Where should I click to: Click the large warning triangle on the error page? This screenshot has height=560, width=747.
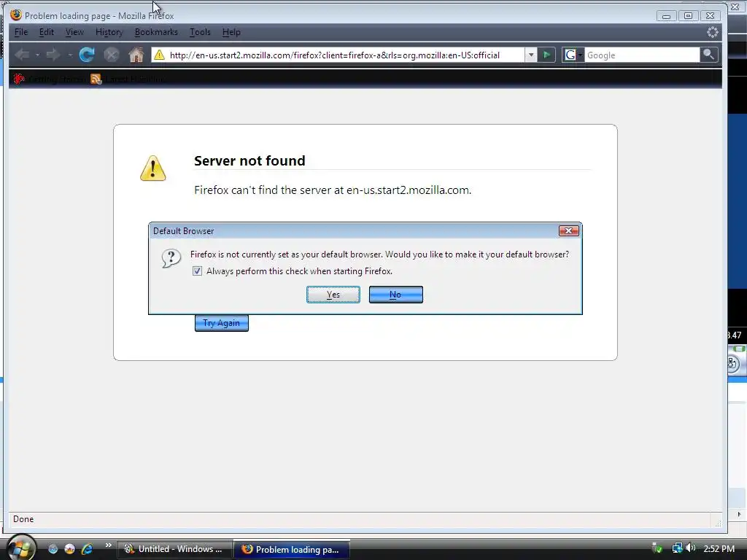[x=153, y=168]
